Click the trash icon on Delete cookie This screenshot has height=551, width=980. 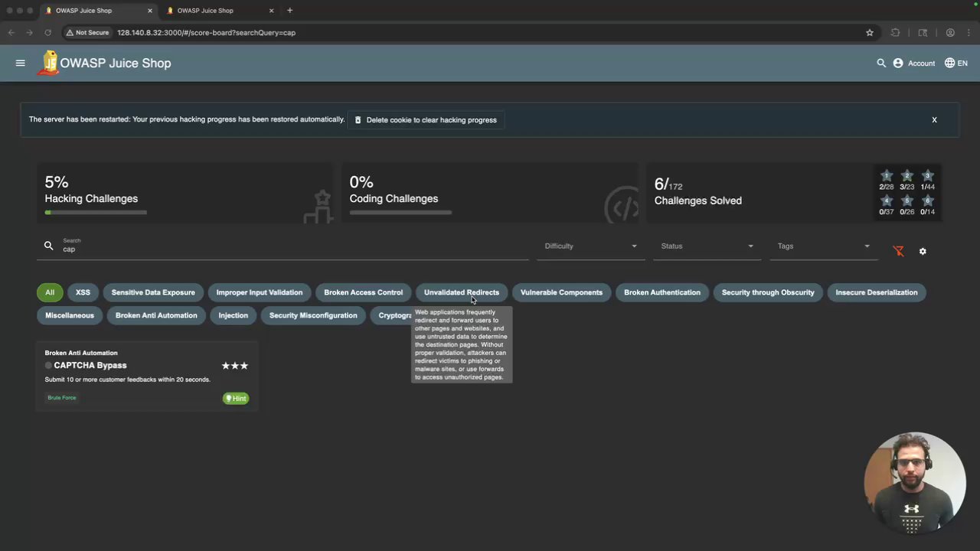(358, 120)
